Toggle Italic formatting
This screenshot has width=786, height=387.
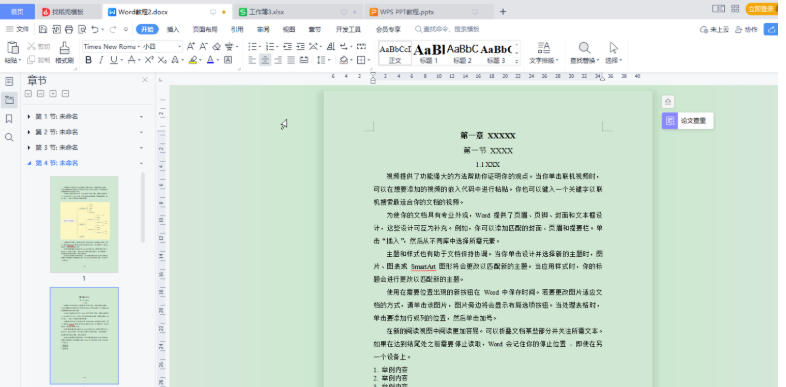click(101, 60)
